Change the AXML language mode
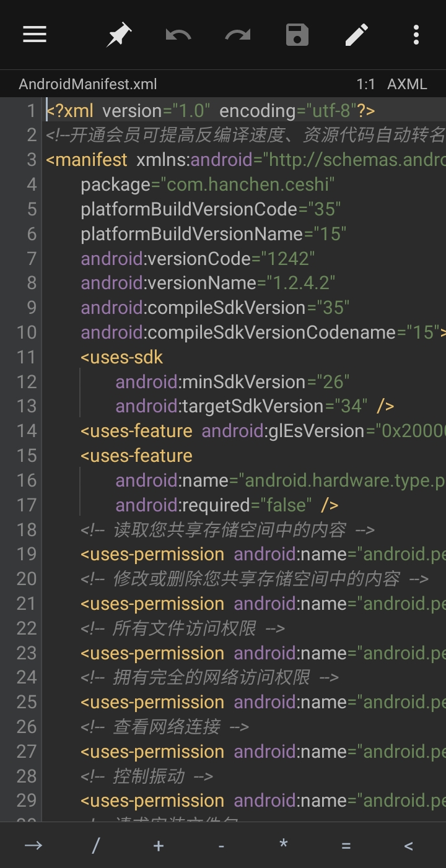Screen dimensions: 446x868 click(x=407, y=84)
